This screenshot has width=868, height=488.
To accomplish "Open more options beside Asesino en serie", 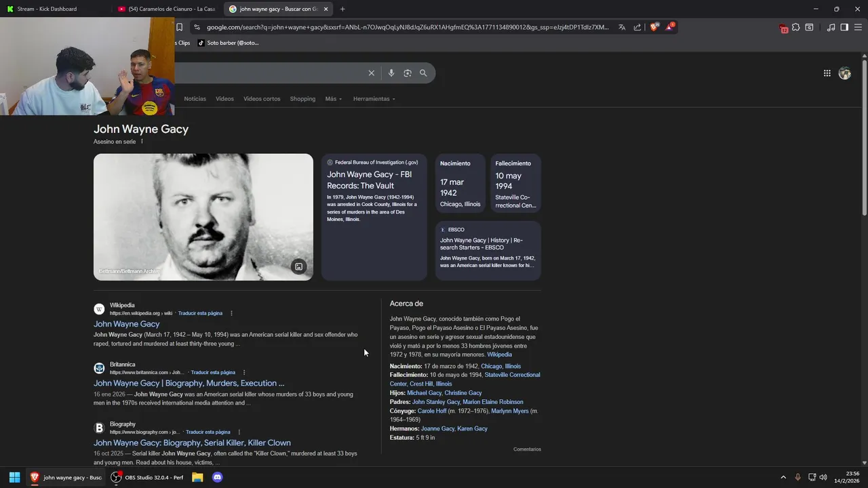I will click(142, 142).
